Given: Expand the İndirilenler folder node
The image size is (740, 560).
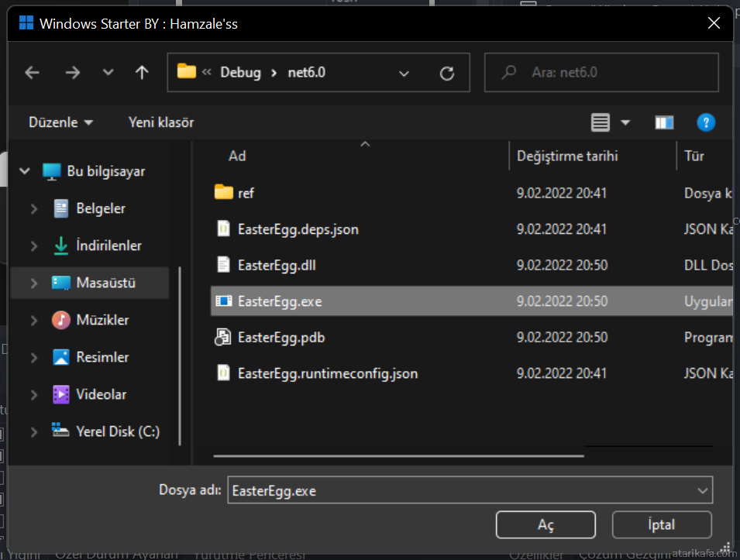Looking at the screenshot, I should pyautogui.click(x=34, y=246).
